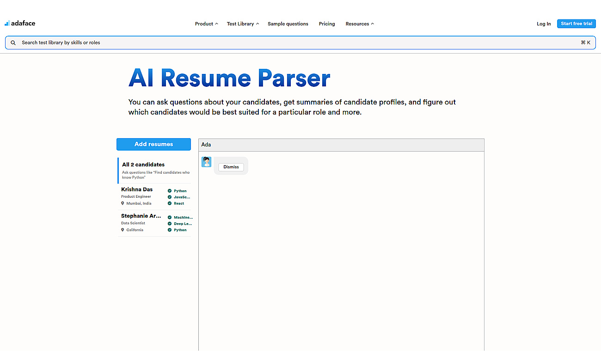Screen dimensions: 601x364
Task: Click the checkmark icon beside JavaSc... skill
Action: coord(170,197)
